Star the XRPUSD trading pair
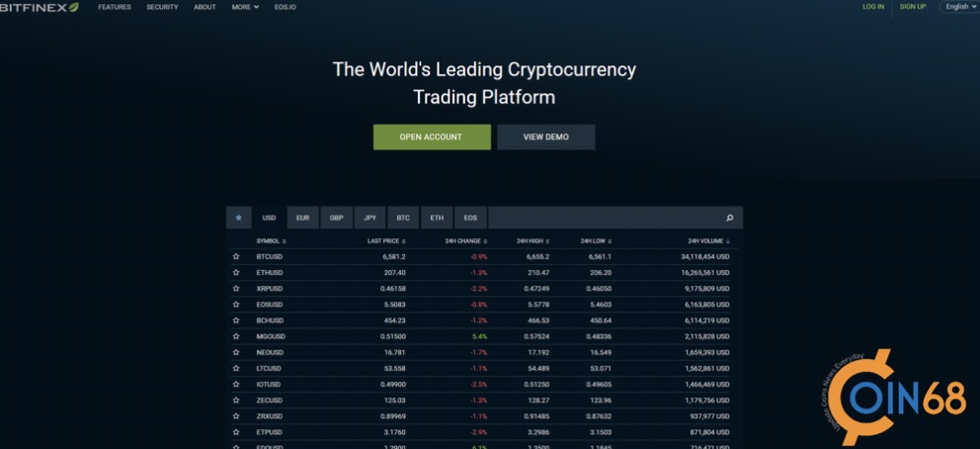This screenshot has width=980, height=449. (x=236, y=288)
